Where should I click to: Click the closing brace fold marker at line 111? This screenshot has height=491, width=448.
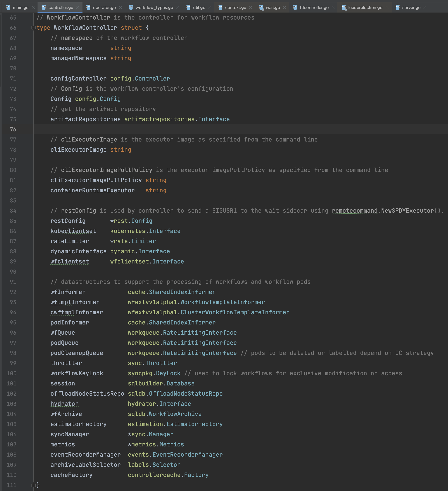34,485
